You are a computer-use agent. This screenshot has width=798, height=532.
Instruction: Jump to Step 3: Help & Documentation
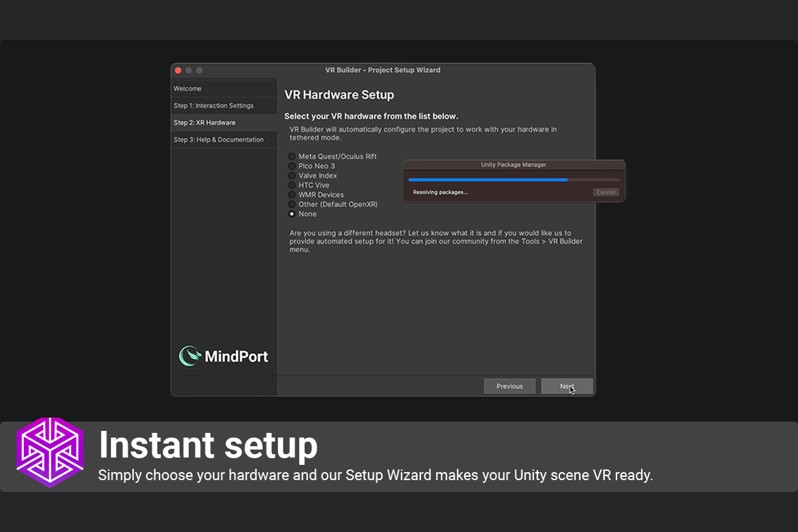(223, 140)
